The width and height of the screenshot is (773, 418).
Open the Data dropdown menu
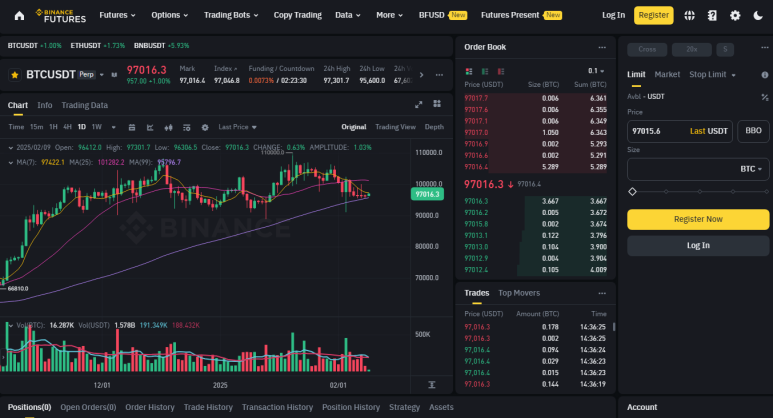pyautogui.click(x=348, y=15)
